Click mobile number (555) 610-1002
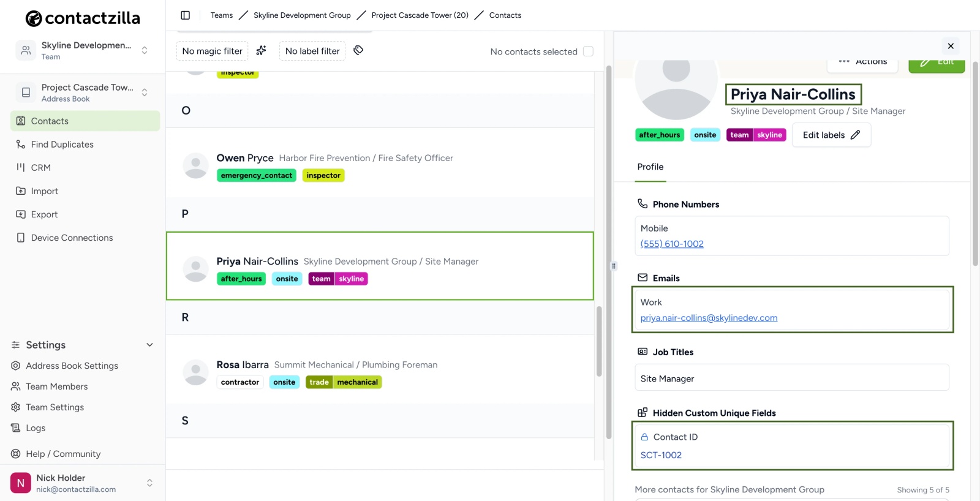This screenshot has width=980, height=501. click(672, 244)
